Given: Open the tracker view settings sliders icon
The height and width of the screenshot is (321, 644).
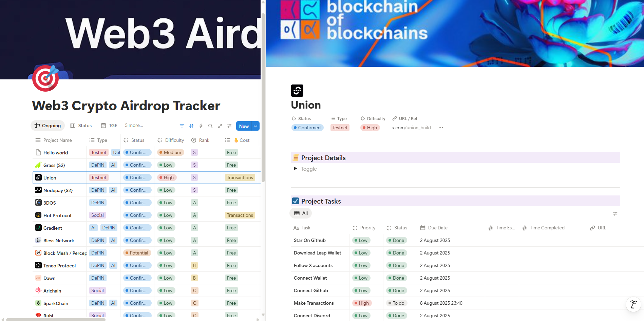Looking at the screenshot, I should coord(229,126).
